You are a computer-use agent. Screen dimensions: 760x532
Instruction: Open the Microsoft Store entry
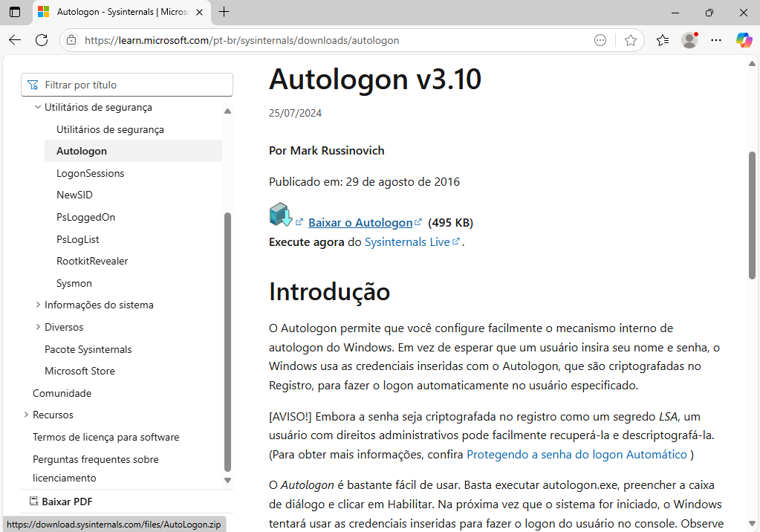(x=79, y=371)
